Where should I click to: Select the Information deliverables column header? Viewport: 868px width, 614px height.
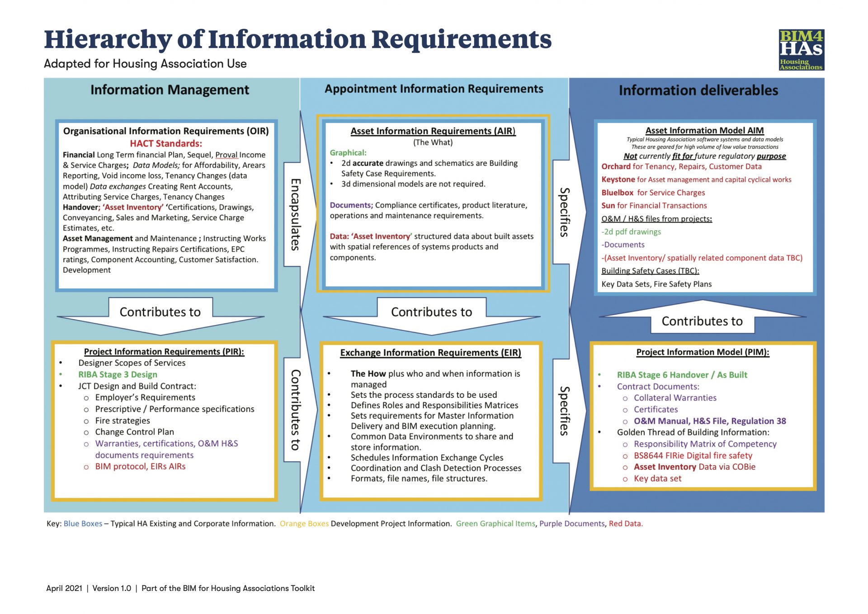tap(698, 90)
